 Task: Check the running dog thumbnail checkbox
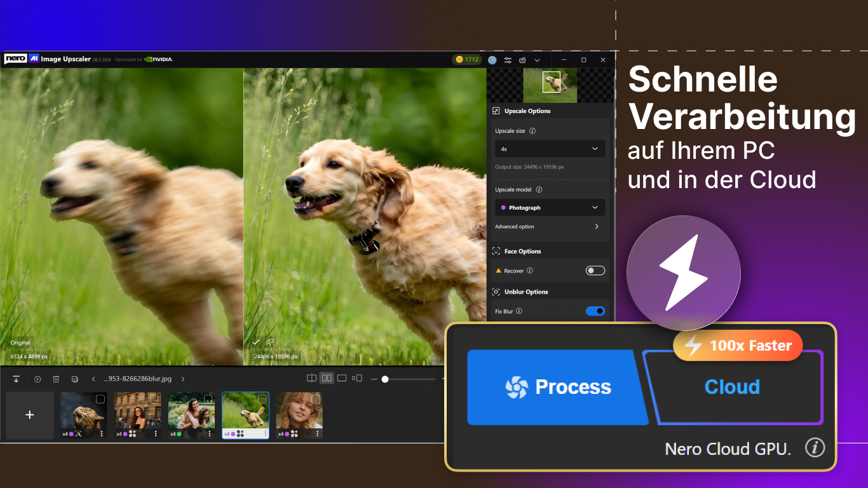(262, 399)
